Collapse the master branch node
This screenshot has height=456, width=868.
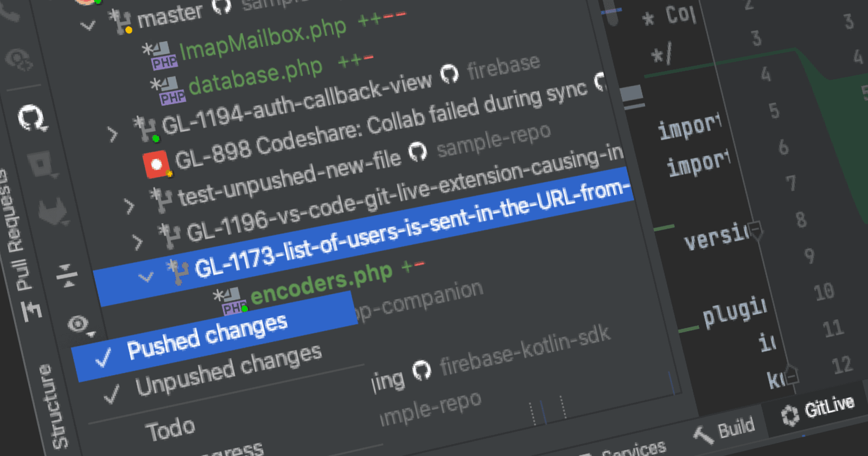[88, 26]
